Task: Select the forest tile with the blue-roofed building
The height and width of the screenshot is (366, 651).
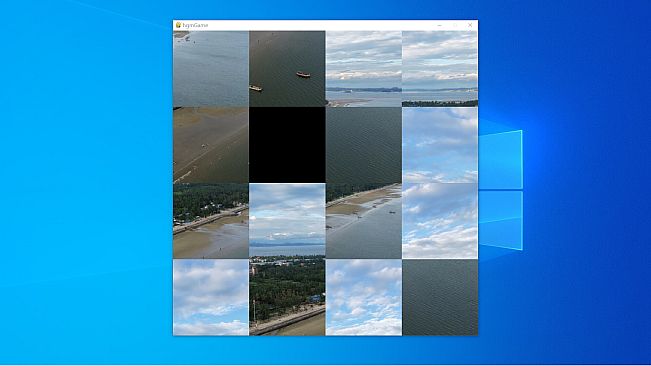Action: (287, 298)
